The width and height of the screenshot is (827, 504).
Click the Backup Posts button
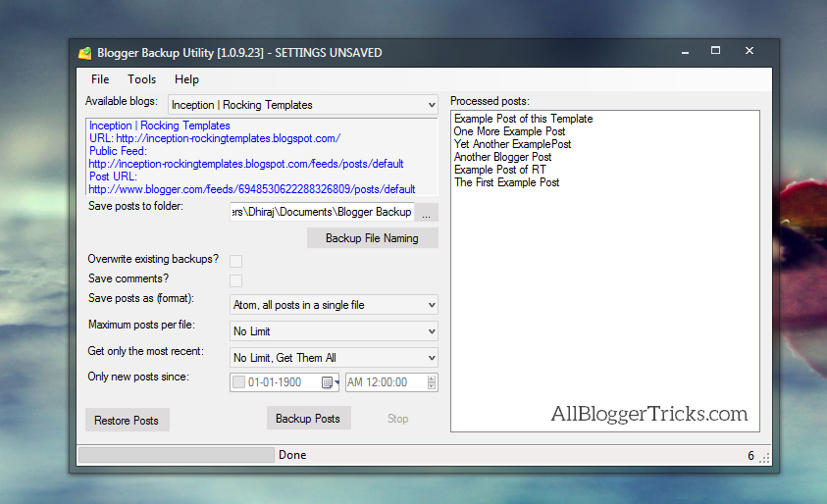point(309,418)
